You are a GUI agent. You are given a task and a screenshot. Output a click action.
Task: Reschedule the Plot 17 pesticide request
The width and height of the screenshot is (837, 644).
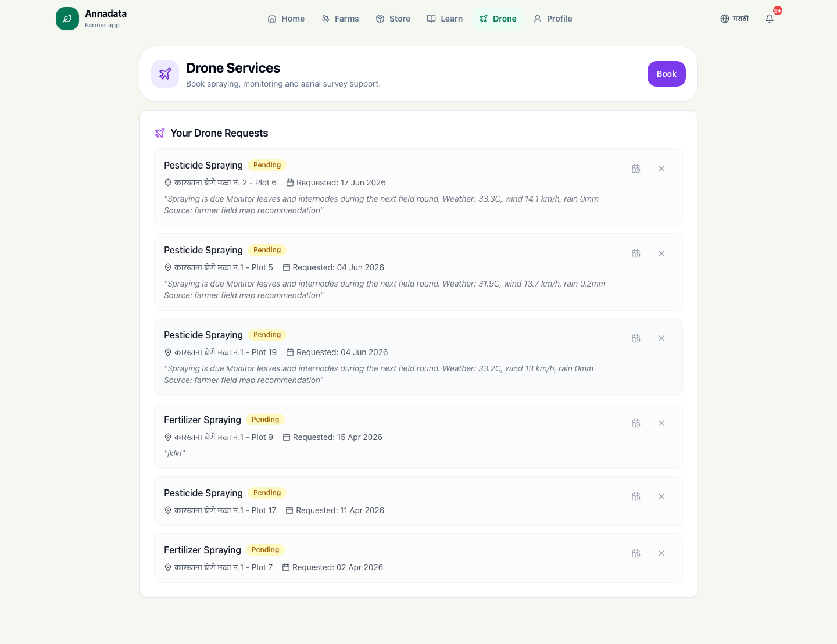click(x=636, y=496)
